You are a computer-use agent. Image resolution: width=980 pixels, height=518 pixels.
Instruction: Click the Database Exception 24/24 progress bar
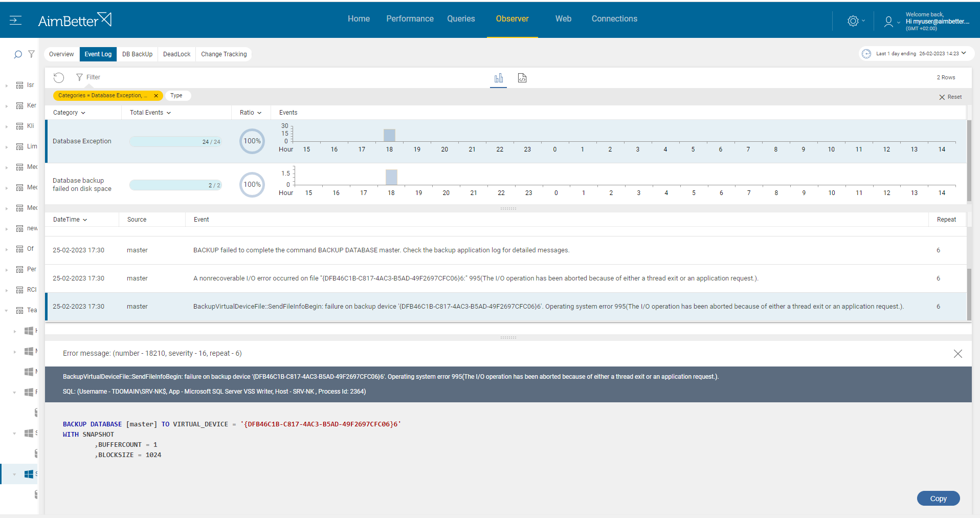coord(175,141)
